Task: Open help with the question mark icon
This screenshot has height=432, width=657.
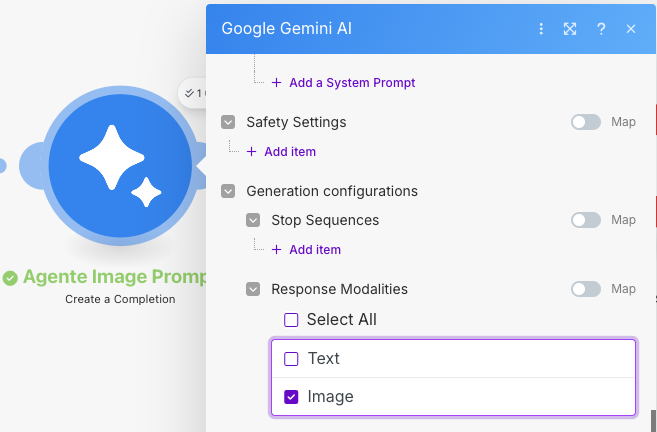Action: [601, 29]
